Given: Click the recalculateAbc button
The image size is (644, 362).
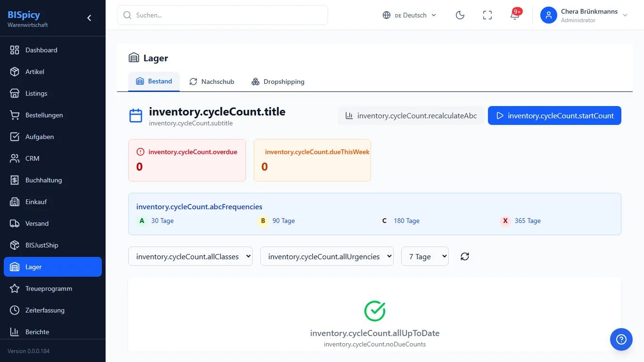Looking at the screenshot, I should point(411,115).
